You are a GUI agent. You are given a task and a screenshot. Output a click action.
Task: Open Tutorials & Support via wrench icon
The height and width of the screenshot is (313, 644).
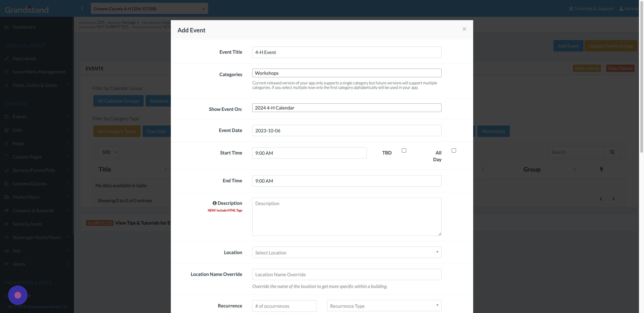coord(571,8)
